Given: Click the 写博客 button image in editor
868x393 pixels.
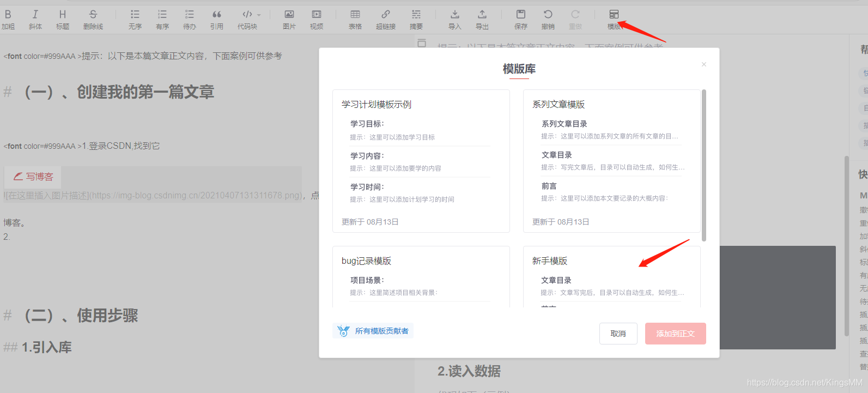Looking at the screenshot, I should [x=33, y=177].
